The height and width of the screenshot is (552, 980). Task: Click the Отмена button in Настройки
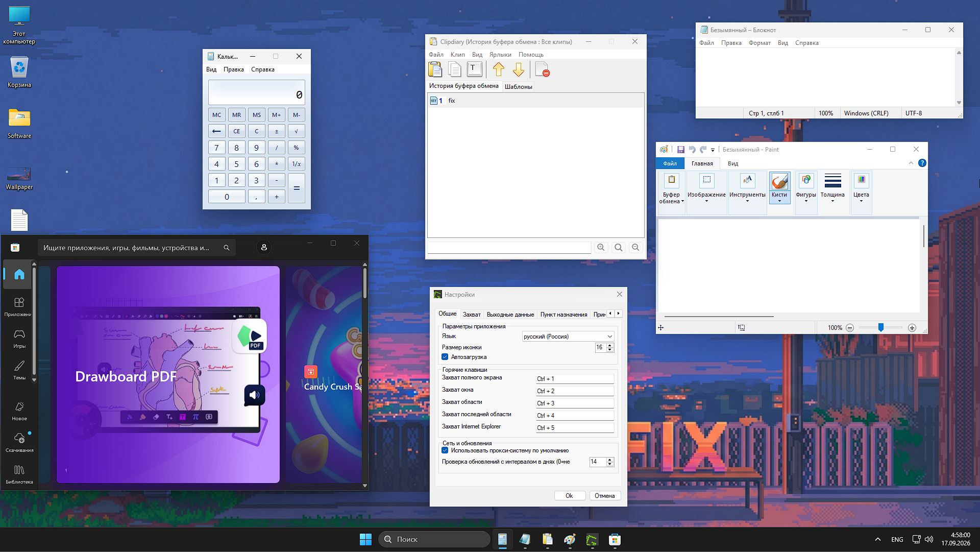click(x=604, y=496)
